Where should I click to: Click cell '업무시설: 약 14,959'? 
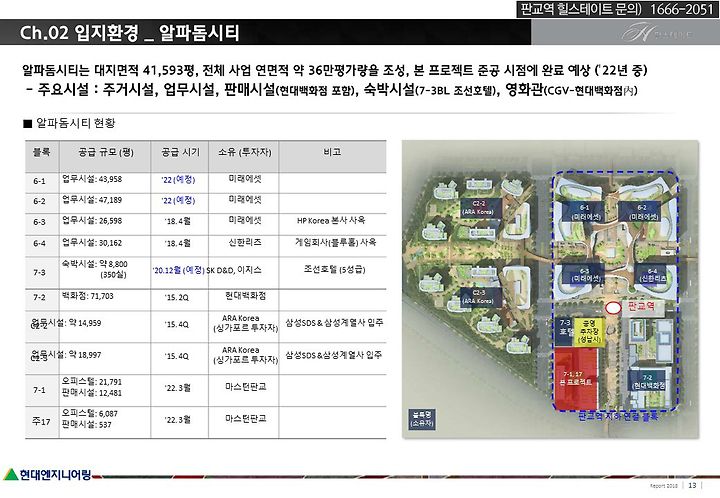(x=66, y=323)
